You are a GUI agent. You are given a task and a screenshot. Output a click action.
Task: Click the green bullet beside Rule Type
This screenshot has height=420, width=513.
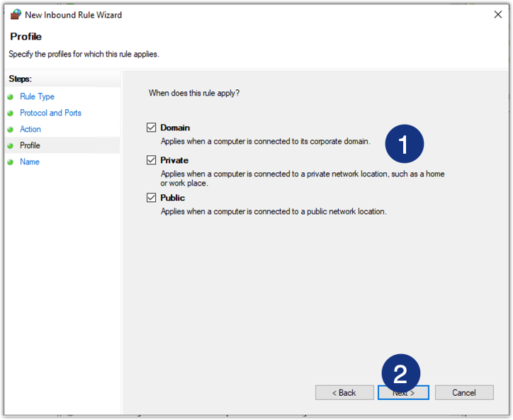pyautogui.click(x=11, y=97)
